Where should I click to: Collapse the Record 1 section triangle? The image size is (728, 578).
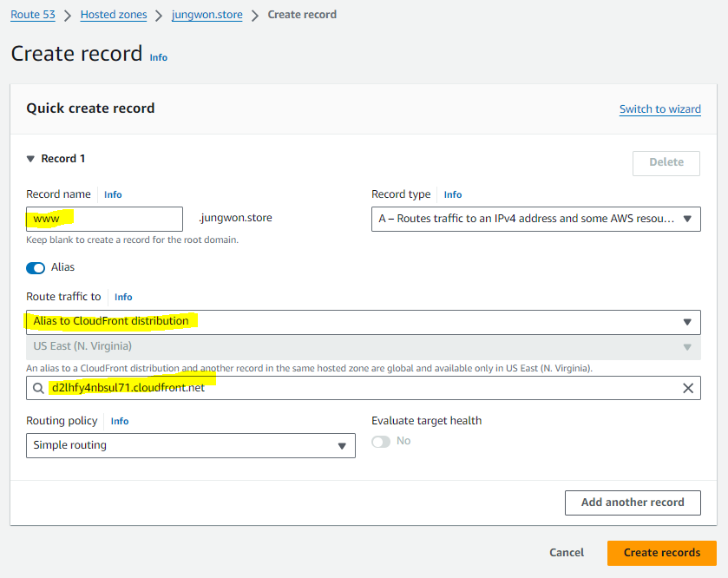(x=30, y=159)
